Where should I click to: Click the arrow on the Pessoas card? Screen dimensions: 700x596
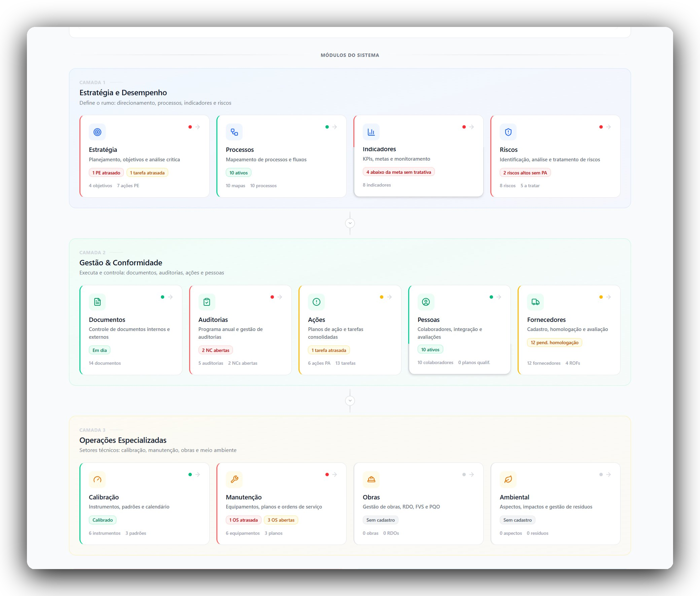pos(499,297)
